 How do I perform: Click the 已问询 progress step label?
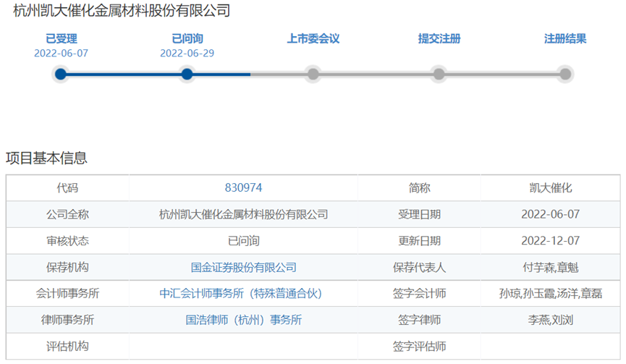[187, 38]
